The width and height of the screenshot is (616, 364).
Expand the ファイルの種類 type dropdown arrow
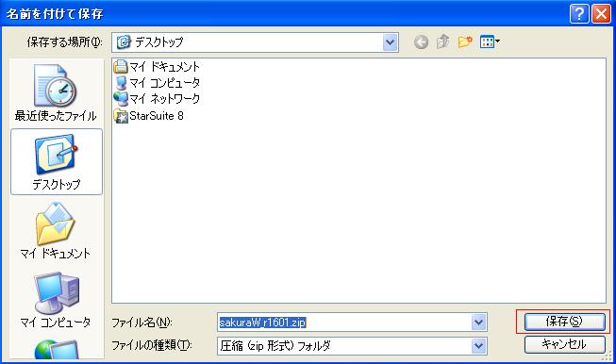click(x=478, y=346)
